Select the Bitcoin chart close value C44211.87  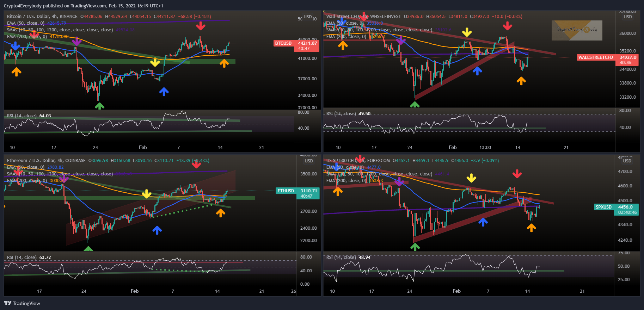pos(165,17)
